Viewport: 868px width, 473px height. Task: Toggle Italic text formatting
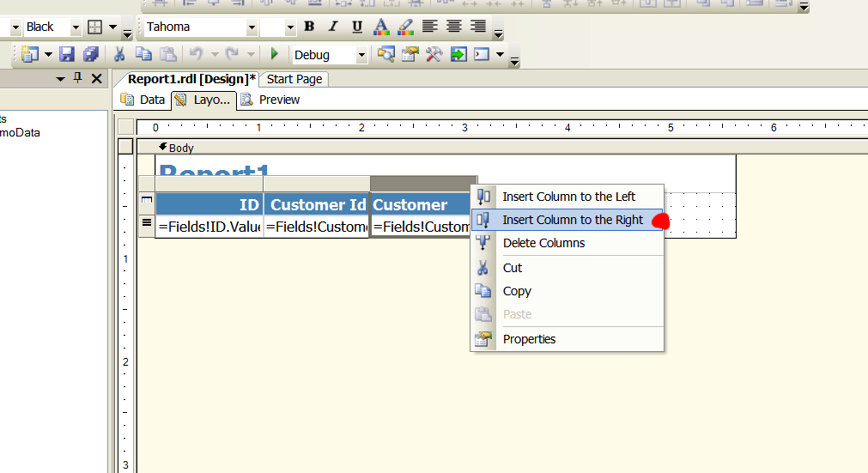point(333,27)
